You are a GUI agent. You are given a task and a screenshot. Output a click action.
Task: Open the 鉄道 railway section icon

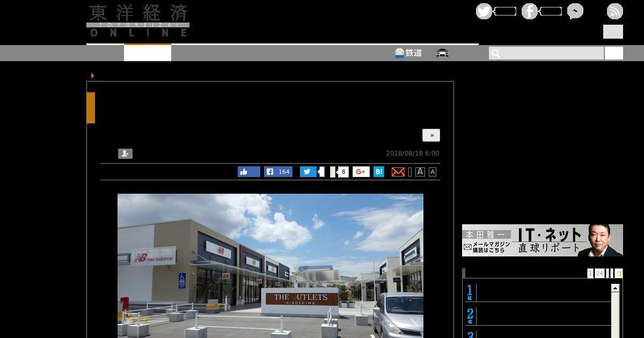[x=408, y=53]
